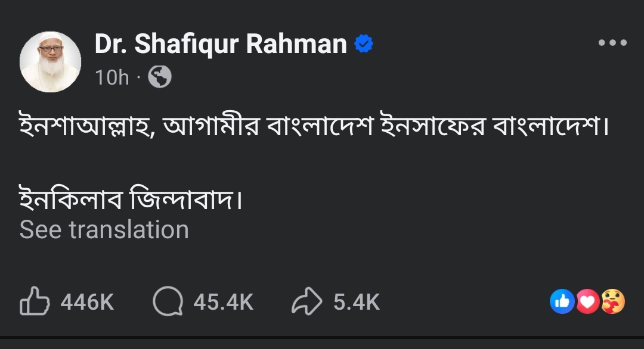Screen dimensions: 644x349
Task: Click the red heart Love reaction
Action: (x=588, y=302)
